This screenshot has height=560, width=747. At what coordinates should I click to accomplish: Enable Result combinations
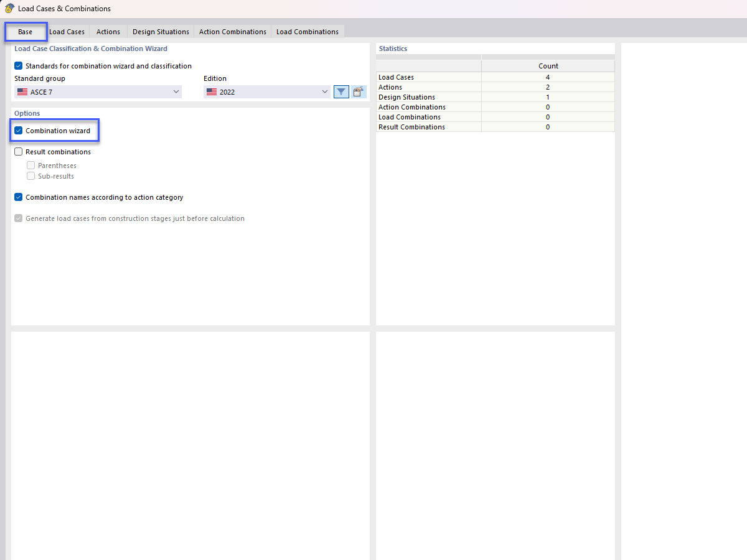click(x=18, y=151)
